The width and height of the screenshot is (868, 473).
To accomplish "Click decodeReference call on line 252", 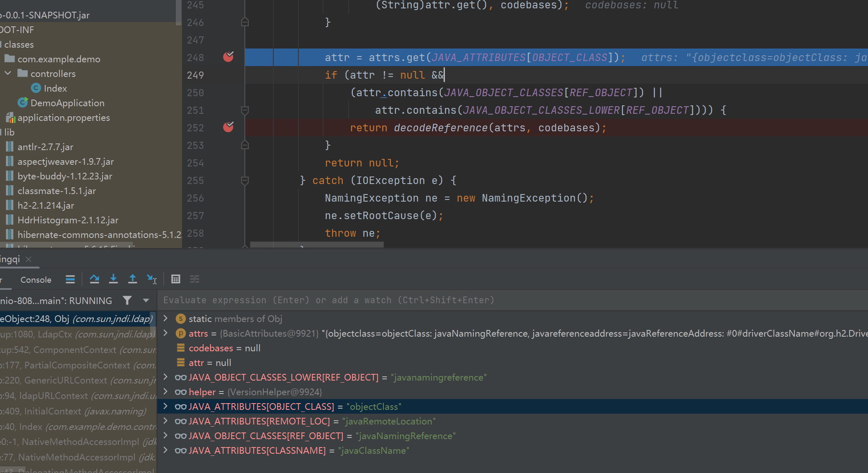I will point(441,128).
